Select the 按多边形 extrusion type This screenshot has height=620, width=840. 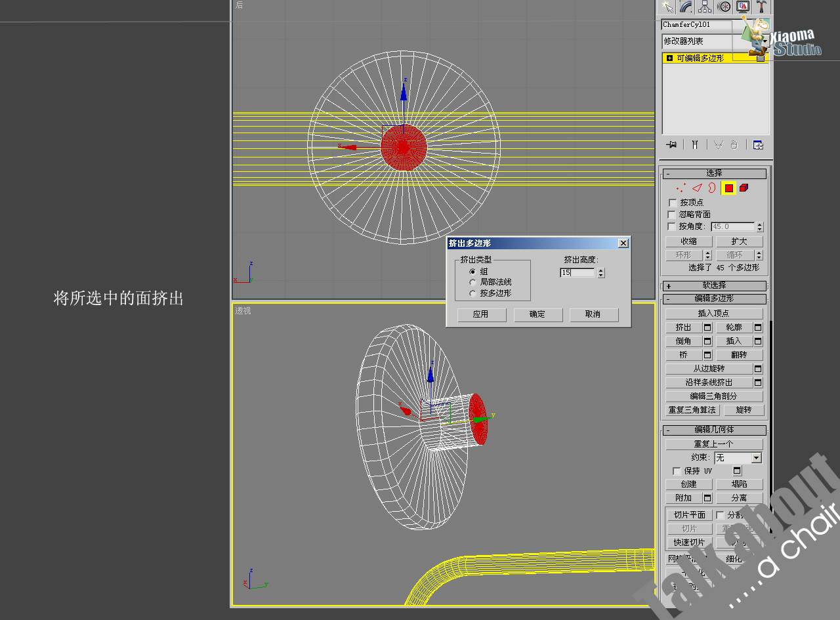tap(473, 293)
